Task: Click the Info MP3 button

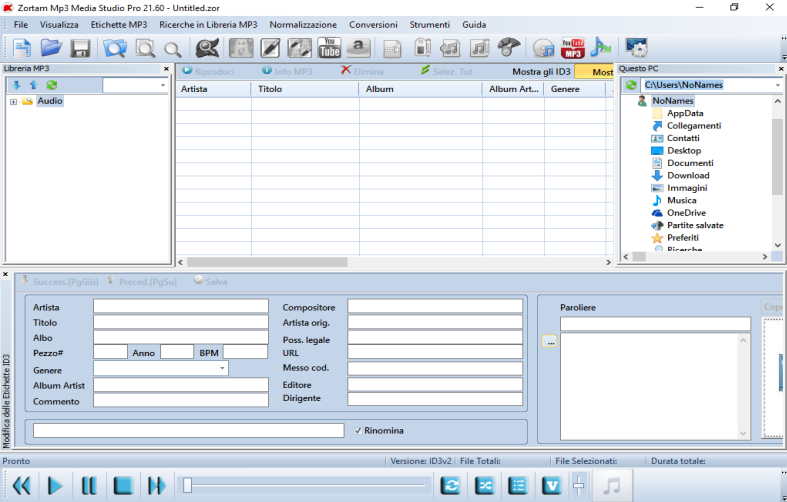Action: pos(287,71)
